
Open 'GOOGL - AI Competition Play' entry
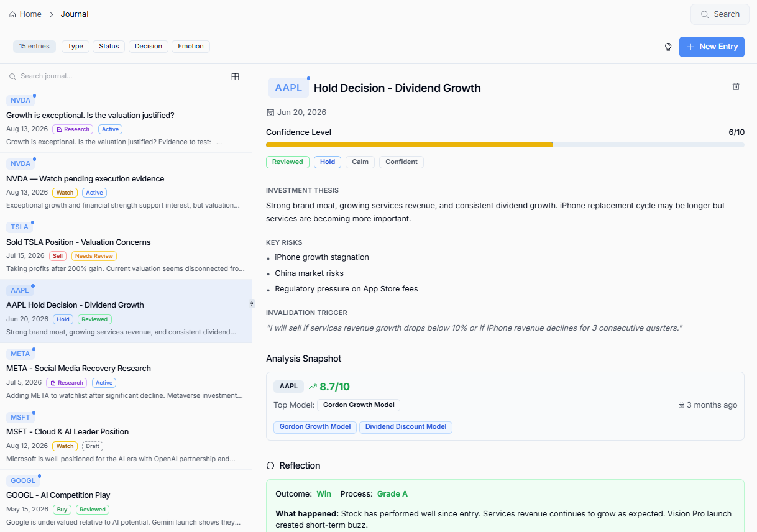click(x=126, y=501)
